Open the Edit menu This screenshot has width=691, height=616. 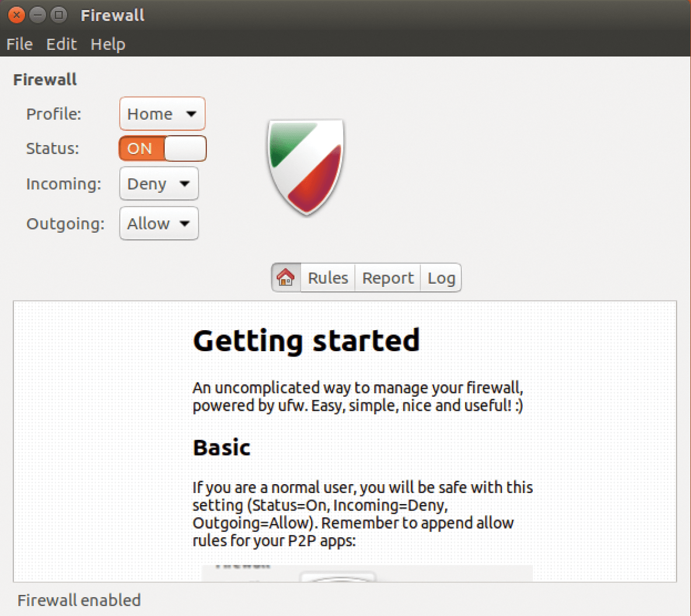(x=61, y=44)
